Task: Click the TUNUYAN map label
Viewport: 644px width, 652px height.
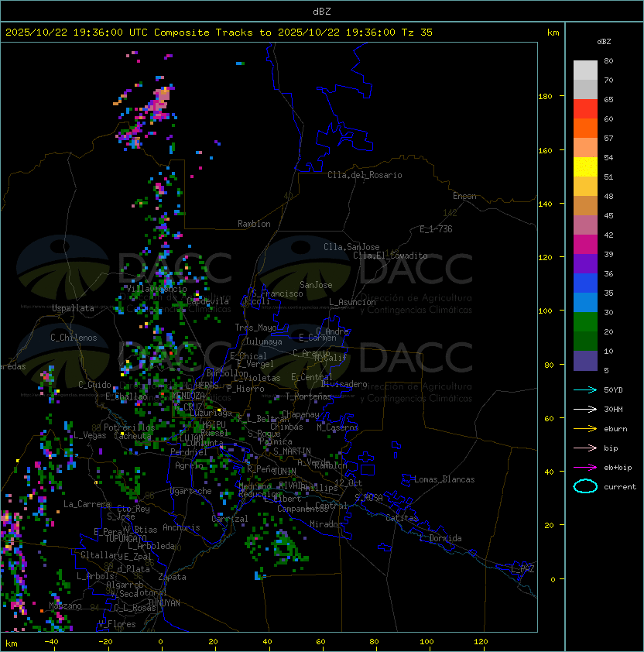Action: click(164, 603)
